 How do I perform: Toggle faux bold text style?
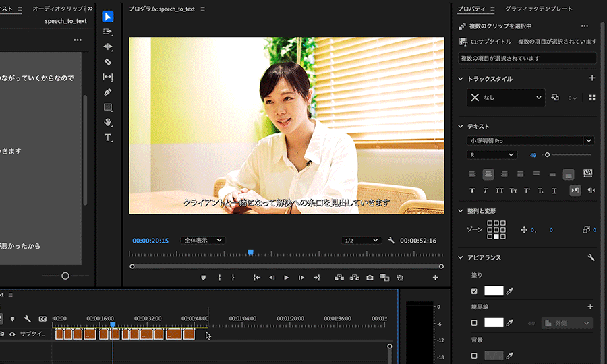[x=472, y=191]
